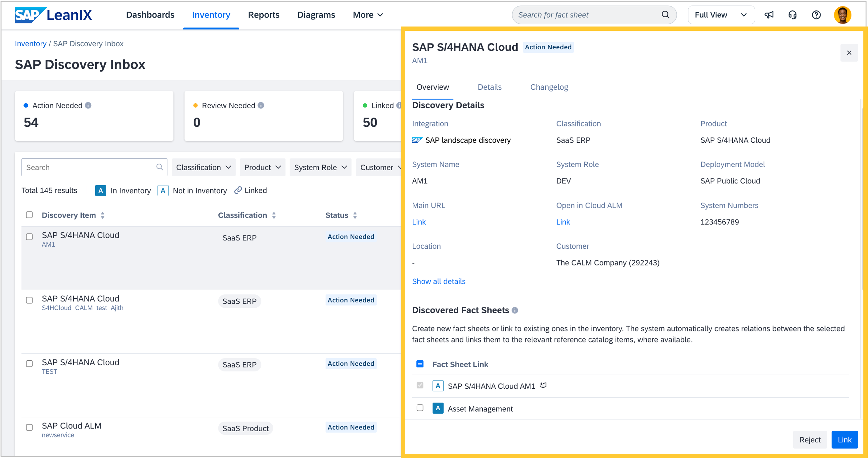Click info icon beside Discovered Fact Sheets
The width and height of the screenshot is (868, 459).
pos(514,310)
